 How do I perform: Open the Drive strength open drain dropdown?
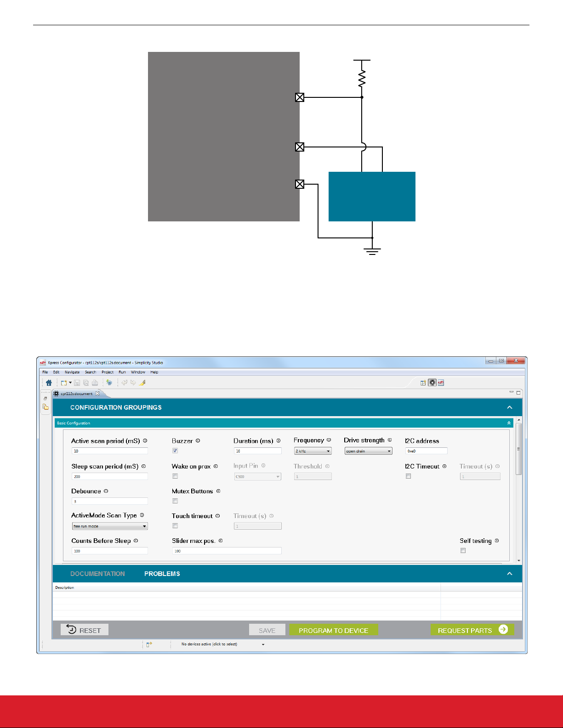click(x=369, y=451)
